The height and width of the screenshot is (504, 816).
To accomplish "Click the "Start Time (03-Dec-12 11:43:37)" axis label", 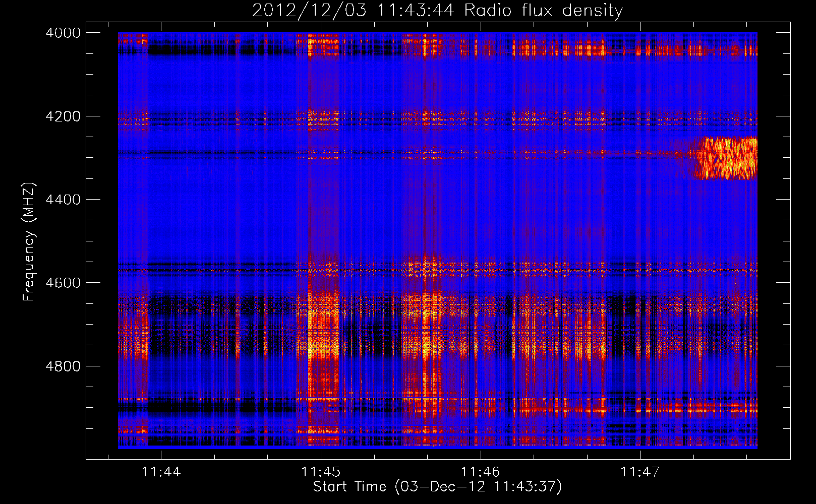I will [437, 487].
